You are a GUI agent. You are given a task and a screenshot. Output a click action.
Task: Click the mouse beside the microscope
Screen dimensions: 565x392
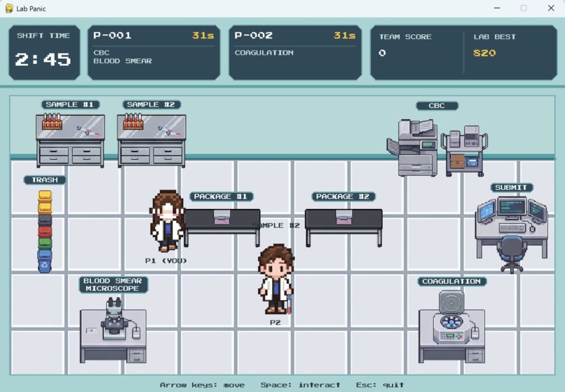coord(136,332)
